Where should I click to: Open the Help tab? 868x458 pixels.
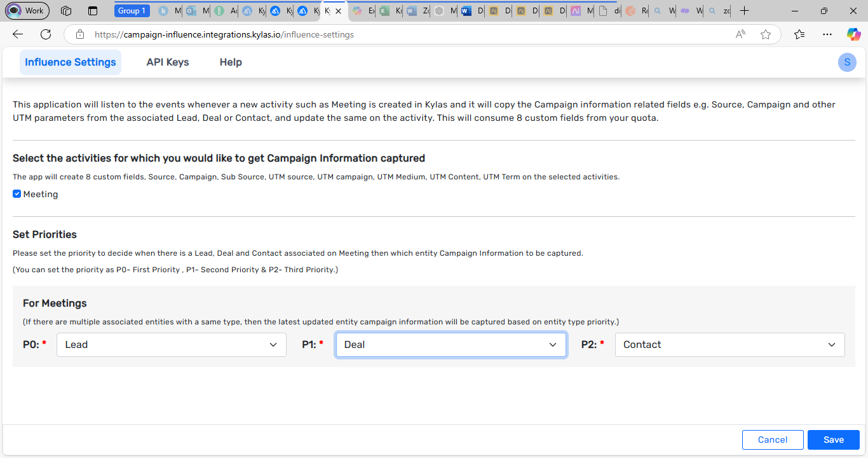[231, 62]
